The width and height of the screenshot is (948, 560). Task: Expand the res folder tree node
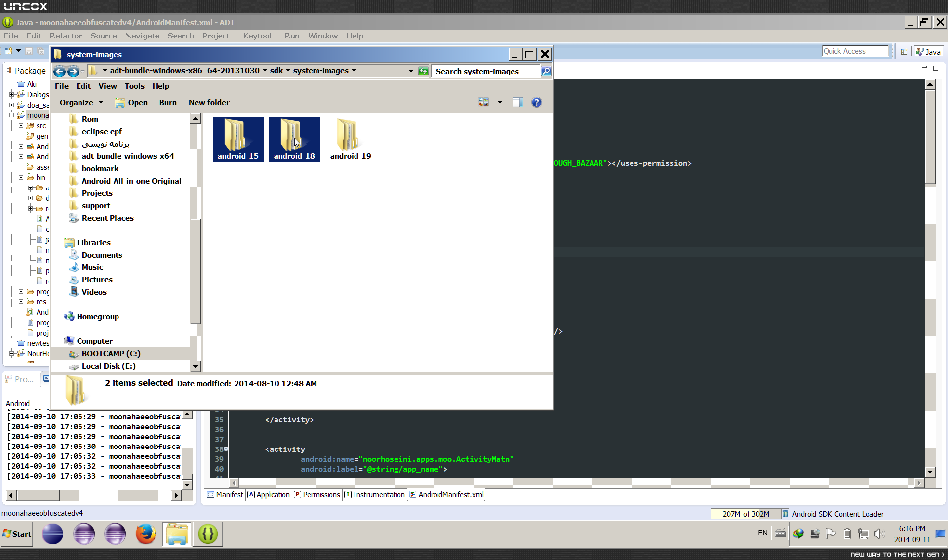tap(21, 301)
